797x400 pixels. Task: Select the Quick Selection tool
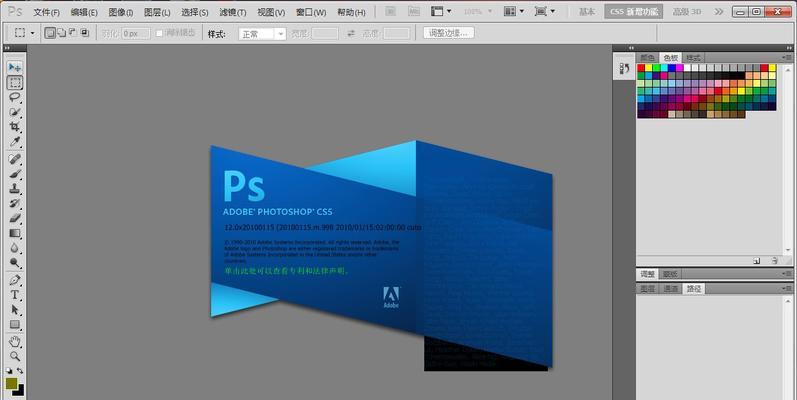pyautogui.click(x=15, y=112)
